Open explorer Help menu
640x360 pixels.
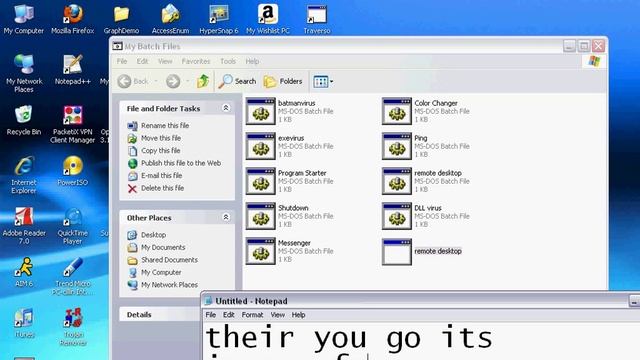point(252,61)
